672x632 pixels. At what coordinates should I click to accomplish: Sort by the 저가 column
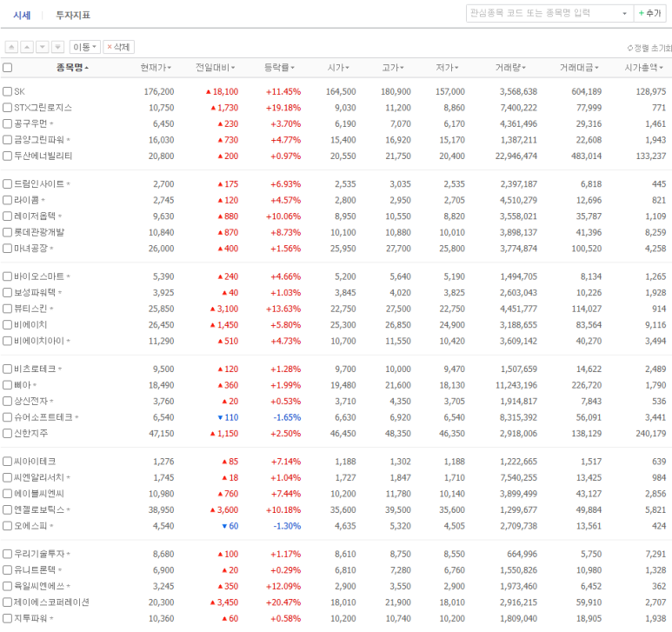click(x=447, y=68)
